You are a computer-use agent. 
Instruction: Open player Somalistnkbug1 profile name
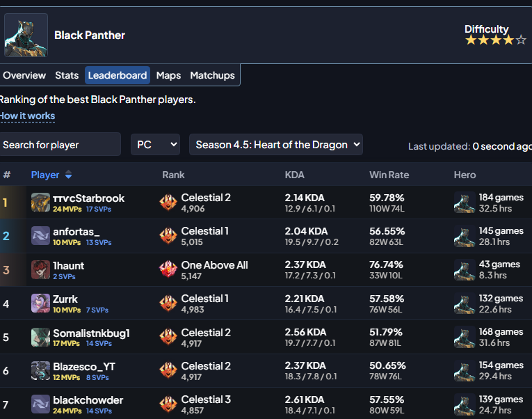coord(91,333)
